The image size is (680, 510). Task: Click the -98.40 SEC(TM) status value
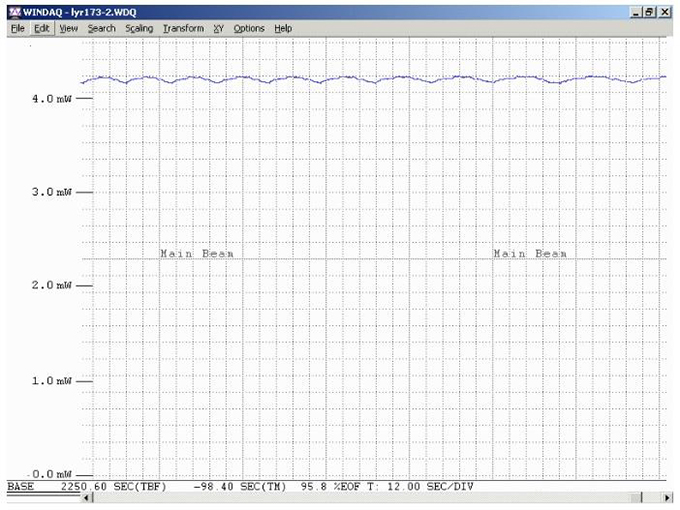click(x=240, y=487)
